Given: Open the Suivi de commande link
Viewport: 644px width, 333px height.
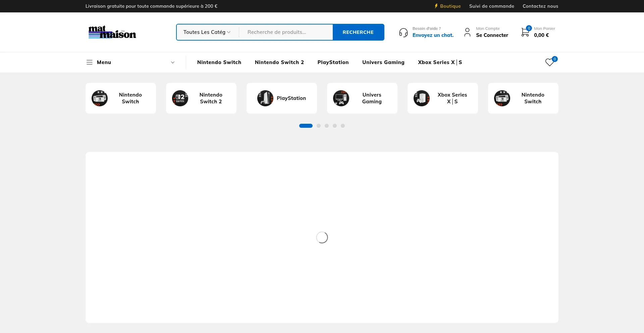Looking at the screenshot, I should click(492, 6).
